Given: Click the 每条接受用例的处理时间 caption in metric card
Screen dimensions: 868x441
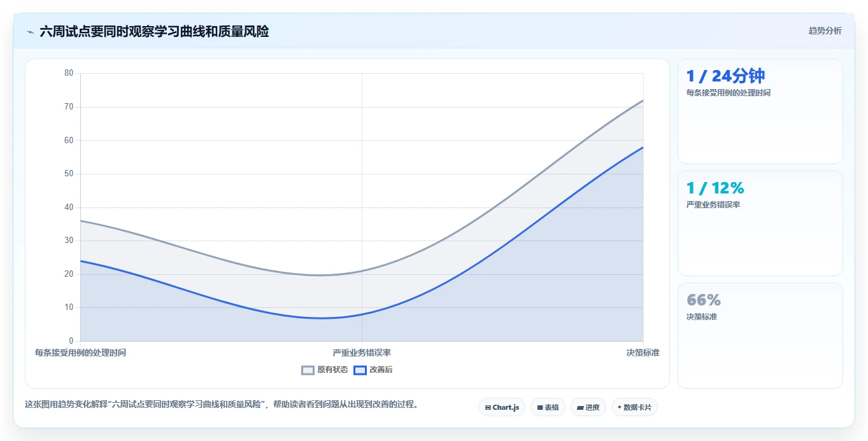Looking at the screenshot, I should (x=729, y=93).
